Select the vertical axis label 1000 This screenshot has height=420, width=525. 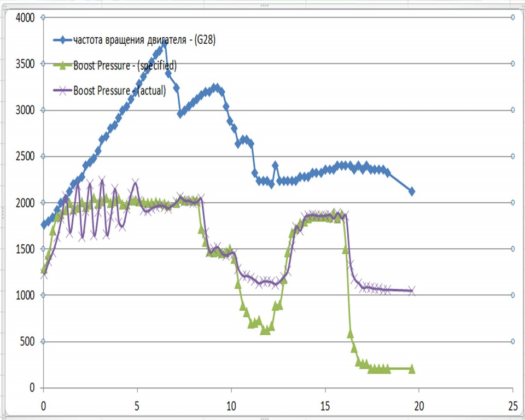pos(25,295)
